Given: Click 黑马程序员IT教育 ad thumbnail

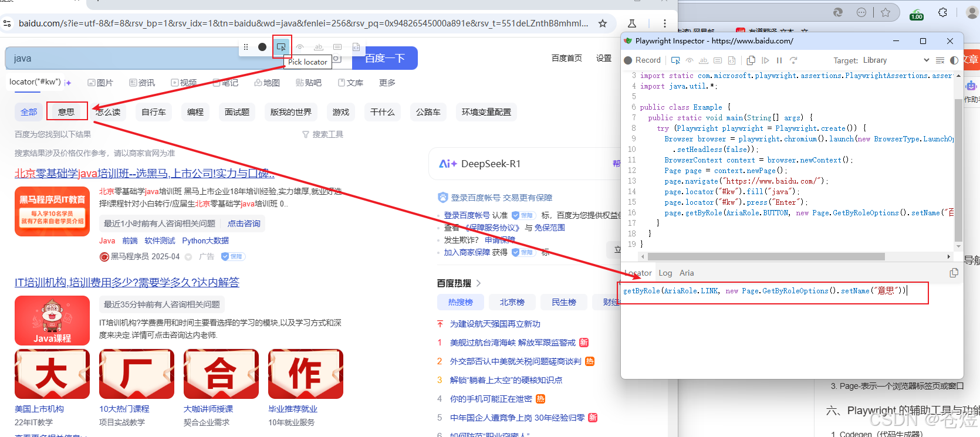Looking at the screenshot, I should (x=52, y=212).
